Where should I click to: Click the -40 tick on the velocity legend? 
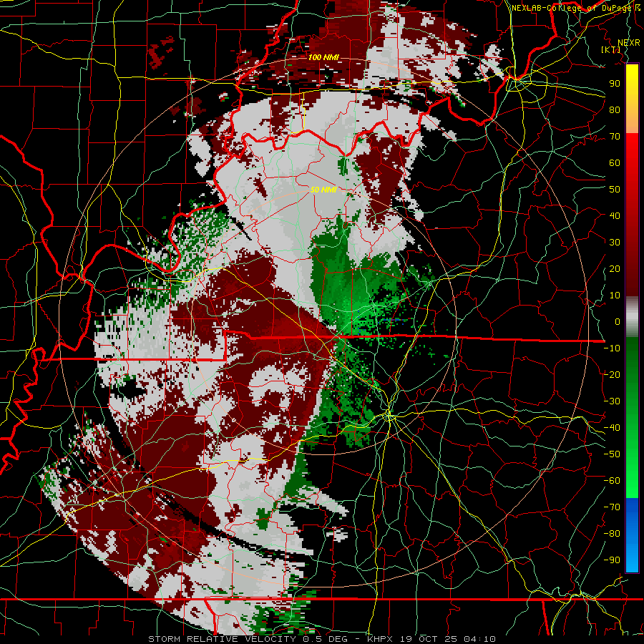click(x=612, y=428)
